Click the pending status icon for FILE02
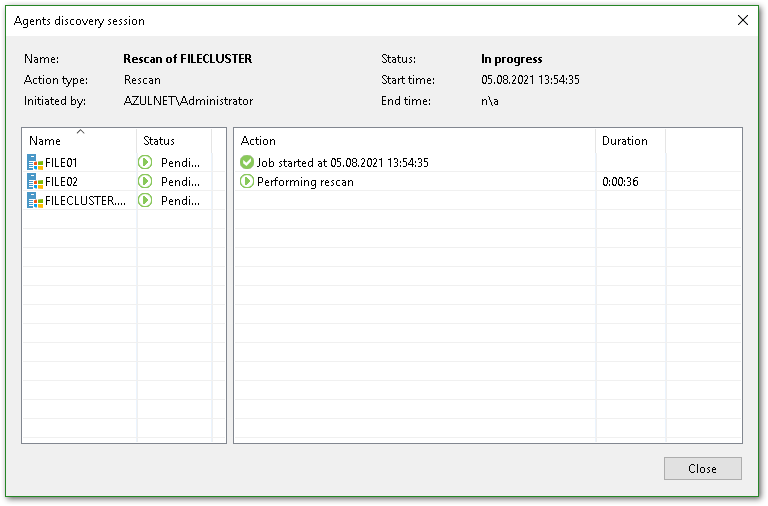The width and height of the screenshot is (768, 506). pyautogui.click(x=145, y=181)
